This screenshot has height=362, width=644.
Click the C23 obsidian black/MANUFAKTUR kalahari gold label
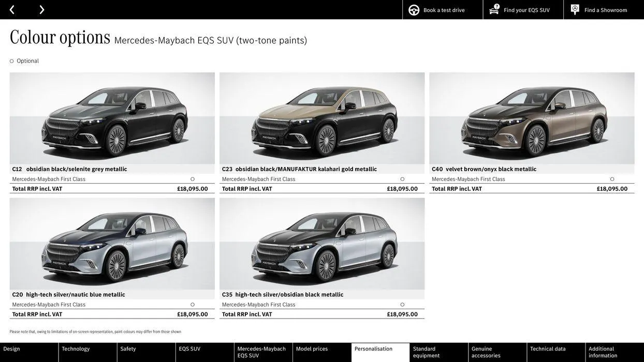[299, 169]
